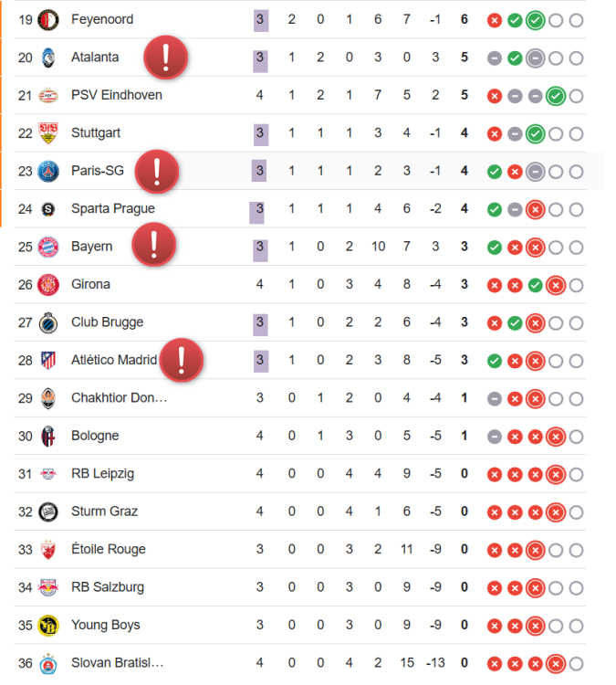616x685 pixels.
Task: Click the Atalanta club crest
Action: 48,58
